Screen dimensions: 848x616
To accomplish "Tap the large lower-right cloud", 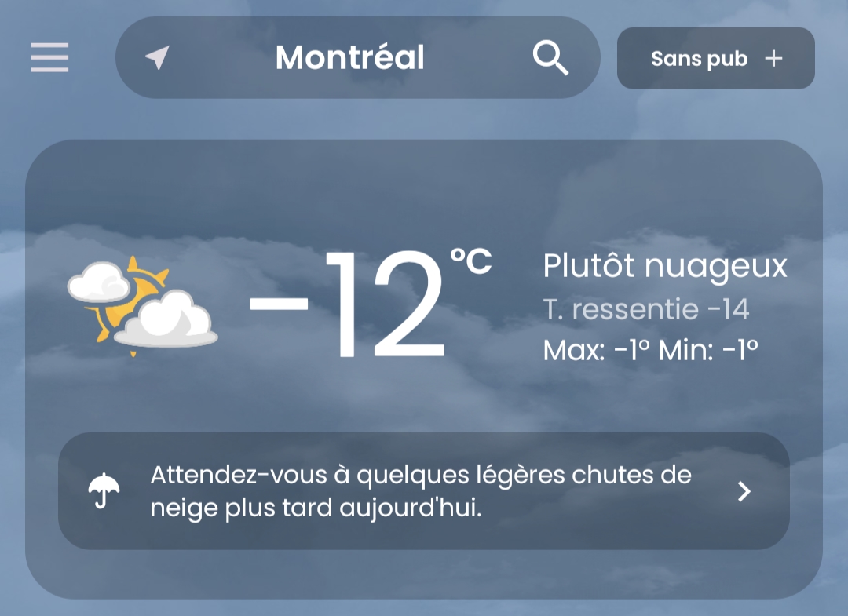I will click(x=168, y=320).
